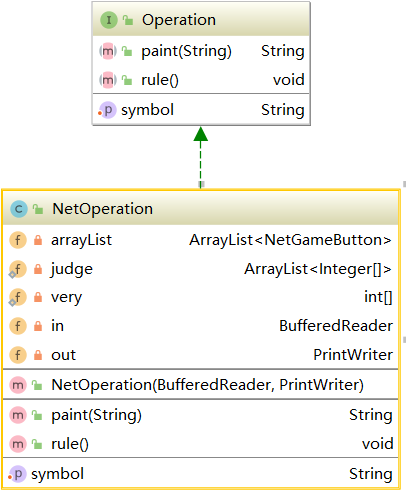
Task: Click the final field icon beside very
Action: [x=17, y=269]
